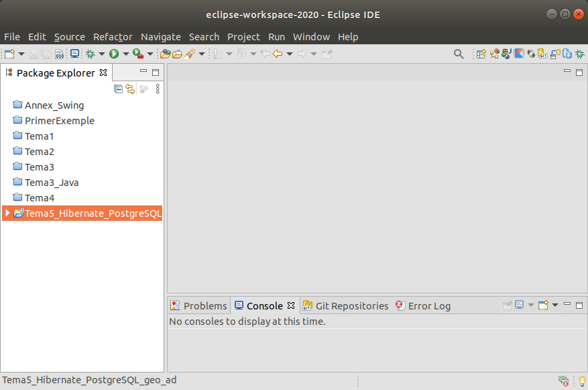Click the binary 010 file toolbar icon
The width and height of the screenshot is (588, 390).
(59, 54)
